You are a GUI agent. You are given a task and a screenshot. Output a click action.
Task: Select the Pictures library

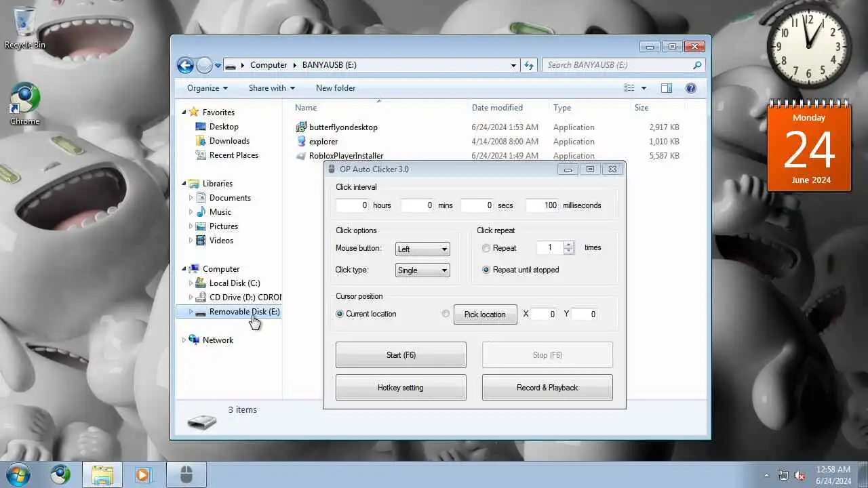(224, 226)
